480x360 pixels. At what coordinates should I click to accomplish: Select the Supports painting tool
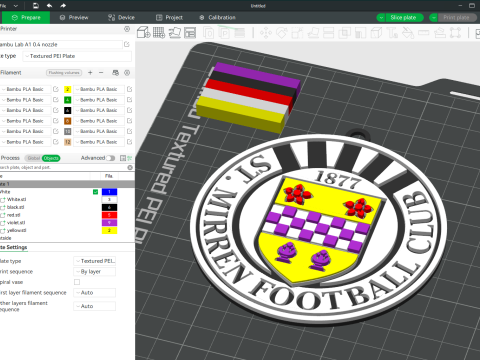[360, 33]
